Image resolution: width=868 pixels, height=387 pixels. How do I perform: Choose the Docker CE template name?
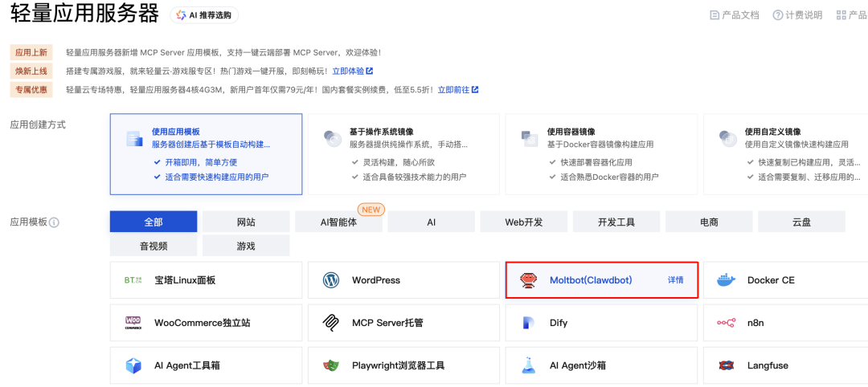[771, 280]
